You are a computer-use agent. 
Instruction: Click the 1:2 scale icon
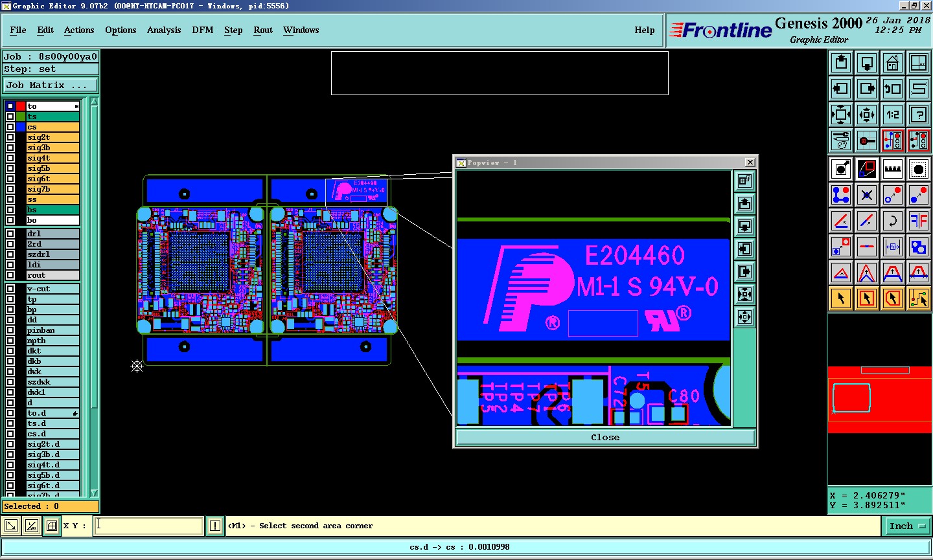click(893, 115)
